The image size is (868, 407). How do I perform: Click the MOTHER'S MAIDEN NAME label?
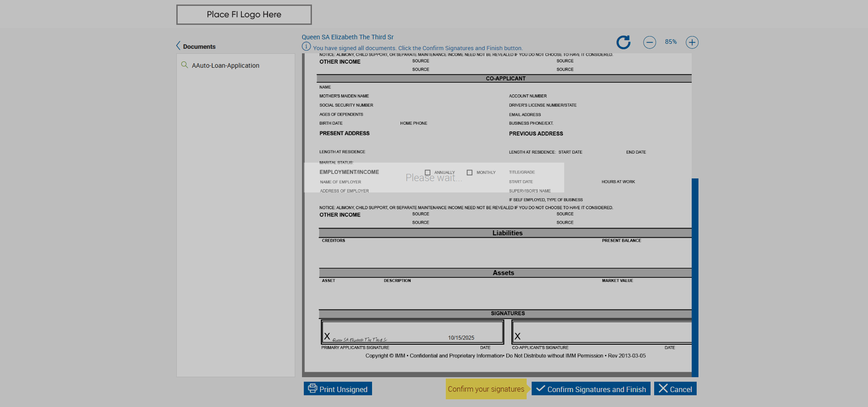(x=344, y=96)
